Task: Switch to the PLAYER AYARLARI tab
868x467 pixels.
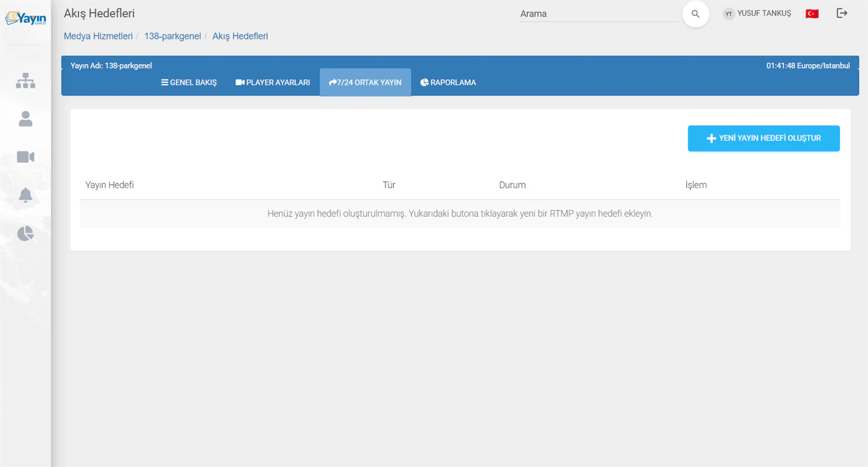Action: [x=273, y=82]
